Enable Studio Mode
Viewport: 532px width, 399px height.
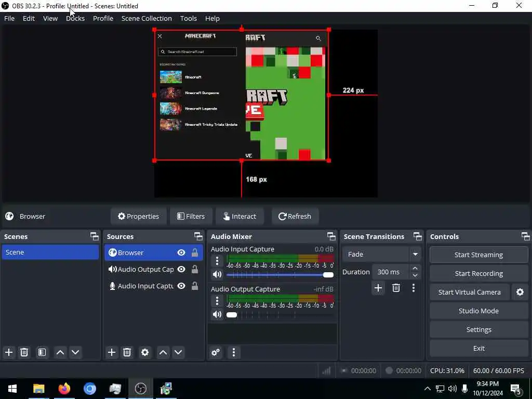point(478,311)
